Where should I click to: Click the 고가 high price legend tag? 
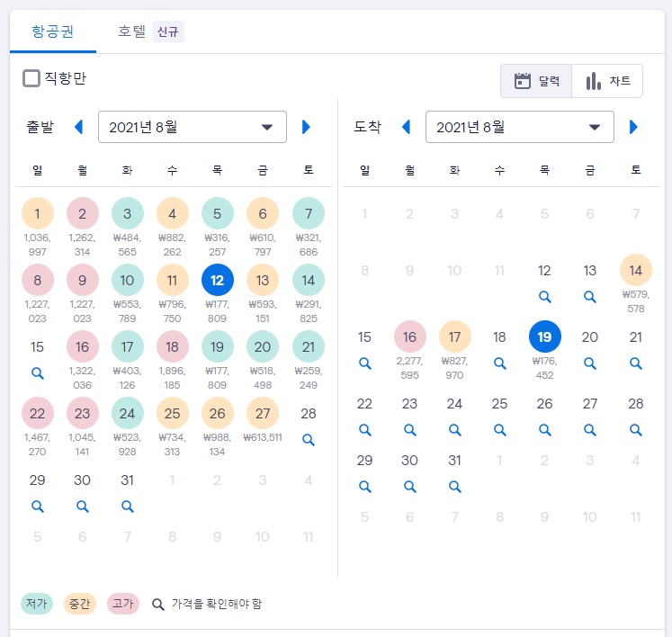pos(123,604)
